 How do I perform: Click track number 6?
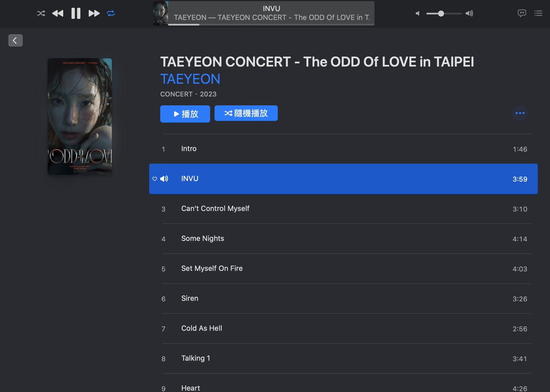coord(163,299)
